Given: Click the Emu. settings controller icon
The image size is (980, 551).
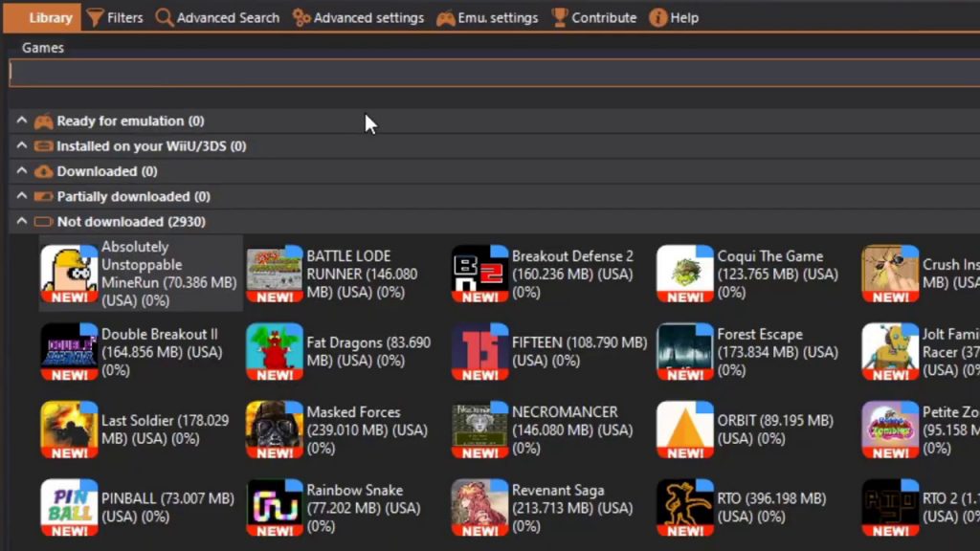Looking at the screenshot, I should [446, 17].
